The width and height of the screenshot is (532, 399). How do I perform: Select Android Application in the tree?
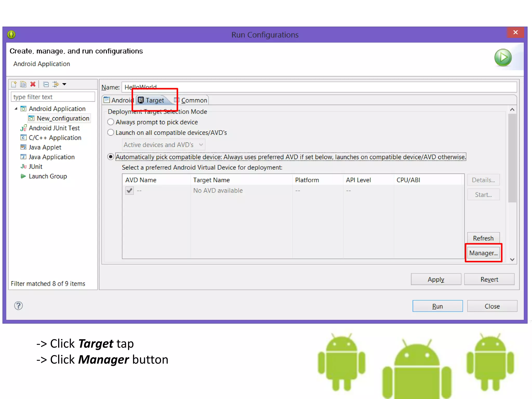pyautogui.click(x=57, y=109)
